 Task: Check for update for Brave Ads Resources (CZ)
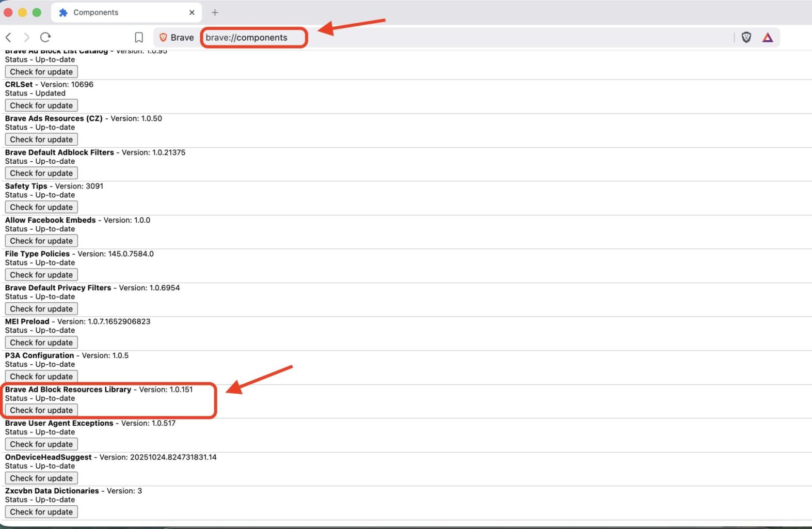click(x=41, y=139)
